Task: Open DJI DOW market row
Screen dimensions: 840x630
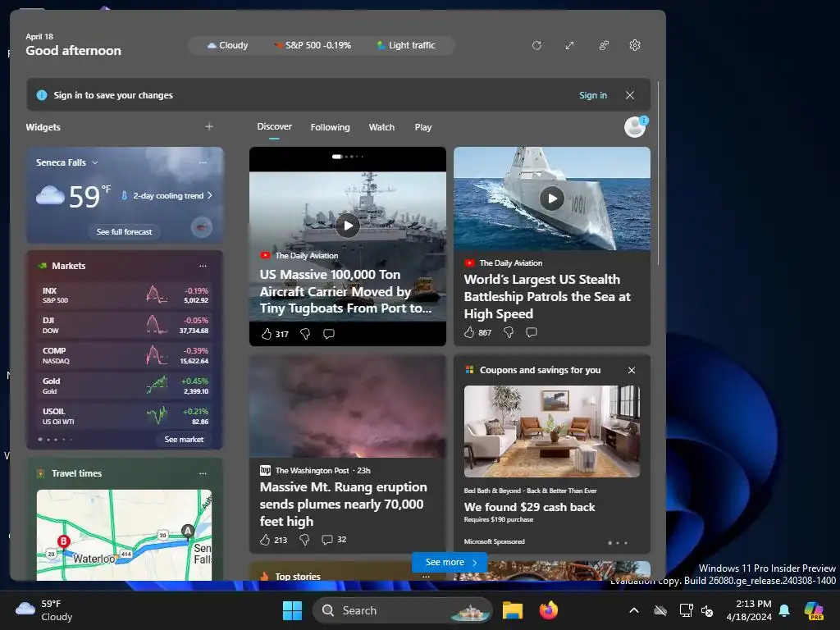Action: click(125, 325)
